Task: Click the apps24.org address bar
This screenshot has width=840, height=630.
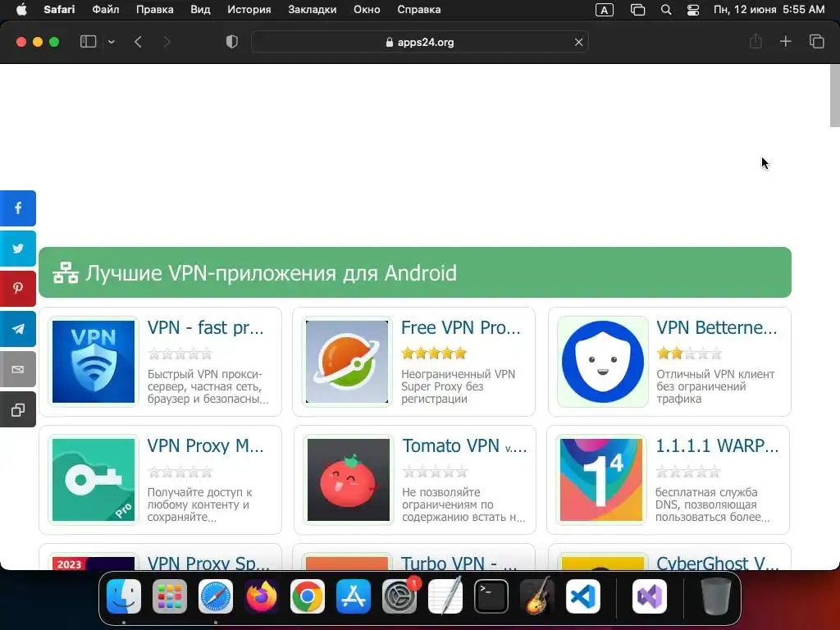Action: coord(419,43)
